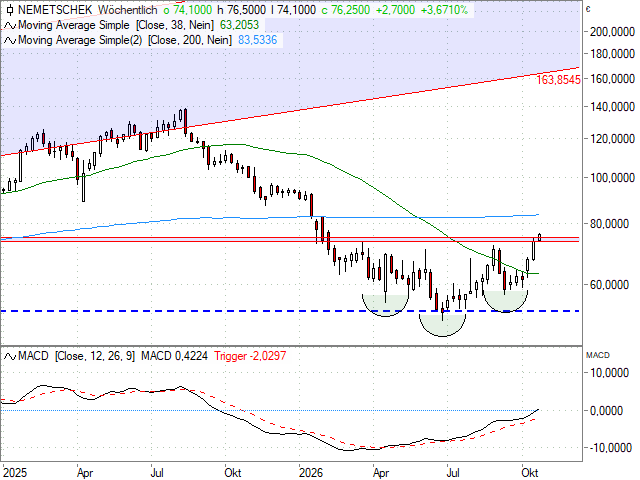This screenshot has height=480, width=640.
Task: Click the euro currency symbol above price axis
Action: tap(588, 9)
